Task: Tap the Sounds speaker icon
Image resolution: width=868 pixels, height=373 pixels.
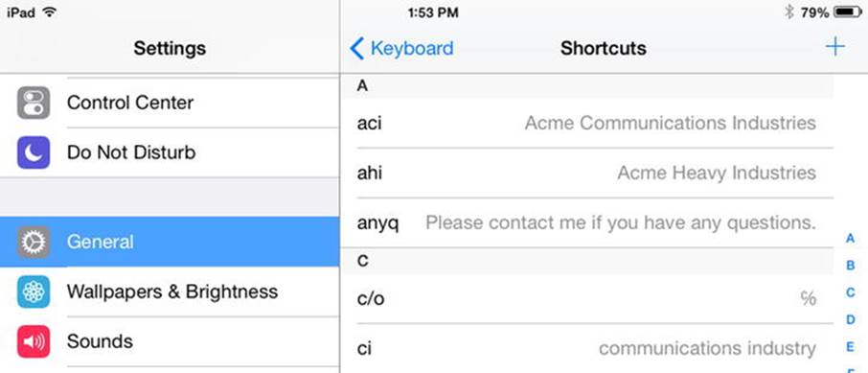Action: [x=34, y=341]
